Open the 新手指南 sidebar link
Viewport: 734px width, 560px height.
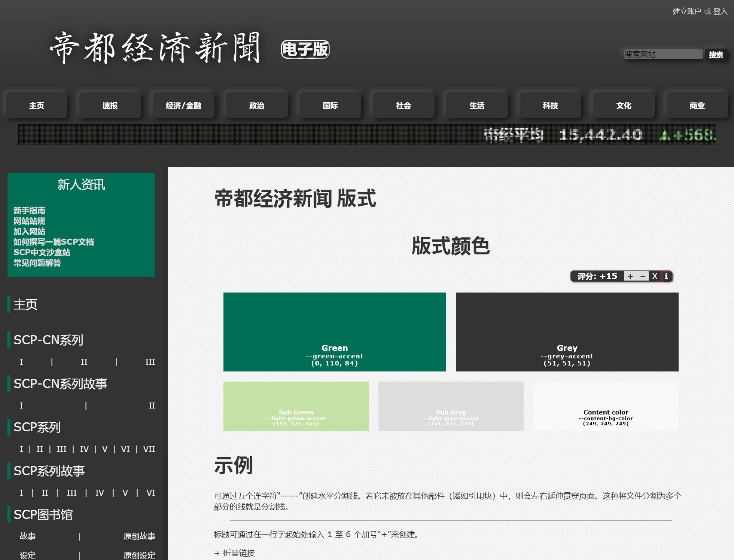pyautogui.click(x=29, y=211)
